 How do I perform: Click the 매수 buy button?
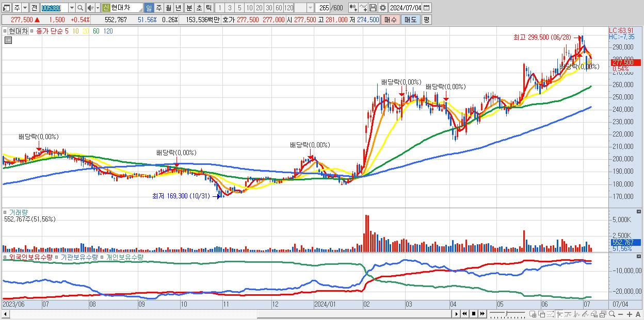pos(391,20)
